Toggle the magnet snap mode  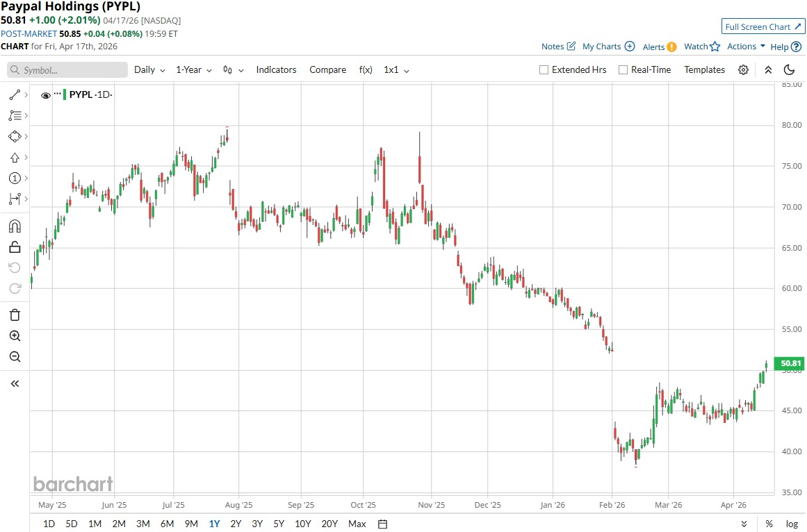(15, 226)
